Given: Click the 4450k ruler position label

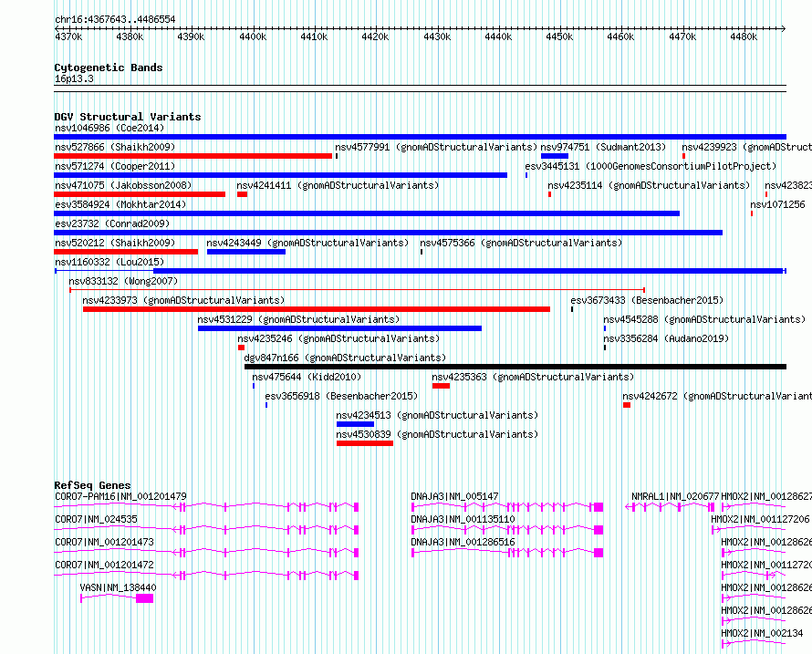Looking at the screenshot, I should point(559,36).
